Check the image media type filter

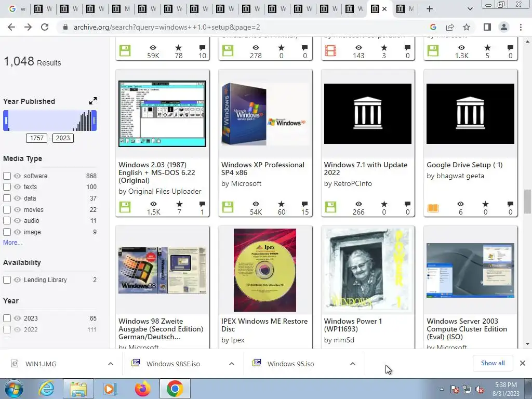pyautogui.click(x=7, y=232)
